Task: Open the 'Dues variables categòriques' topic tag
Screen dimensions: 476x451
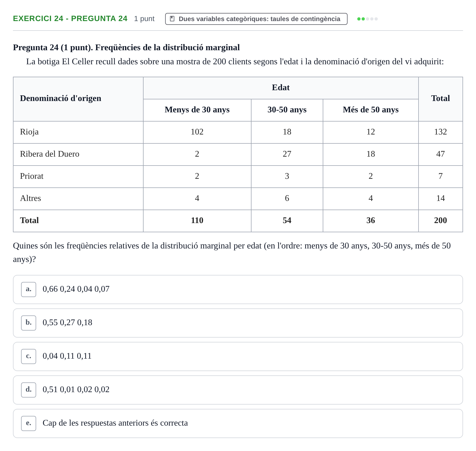Action: (256, 19)
